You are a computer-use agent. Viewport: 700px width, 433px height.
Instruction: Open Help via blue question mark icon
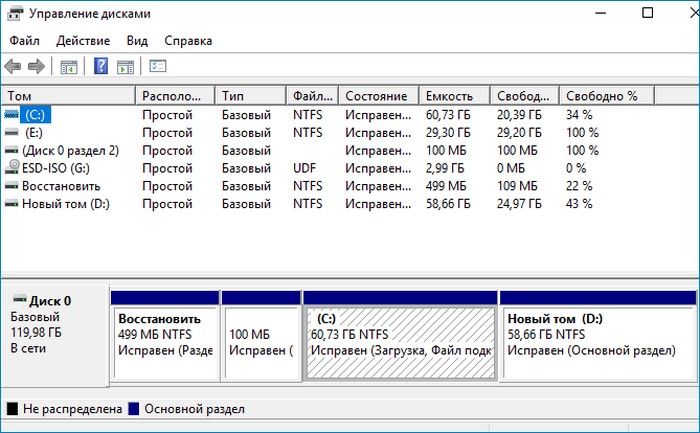click(x=101, y=67)
